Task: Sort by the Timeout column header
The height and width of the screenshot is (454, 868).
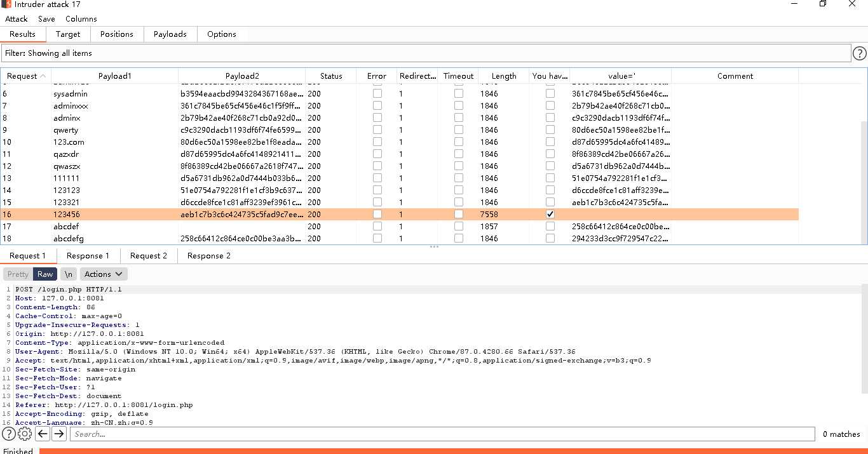Action: (x=459, y=76)
